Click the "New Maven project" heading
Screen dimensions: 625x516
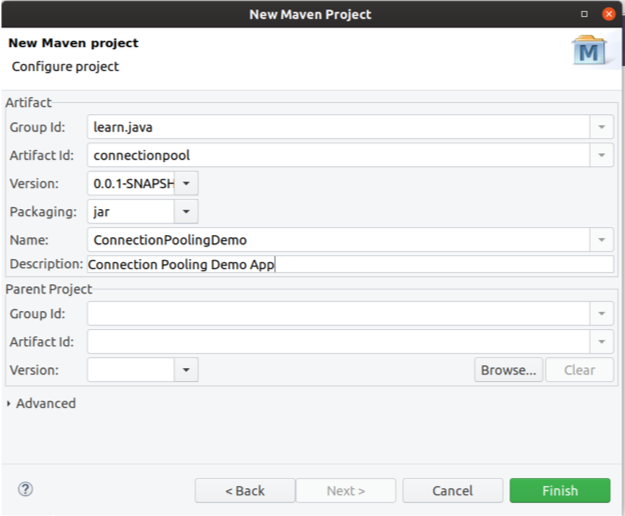(x=73, y=43)
